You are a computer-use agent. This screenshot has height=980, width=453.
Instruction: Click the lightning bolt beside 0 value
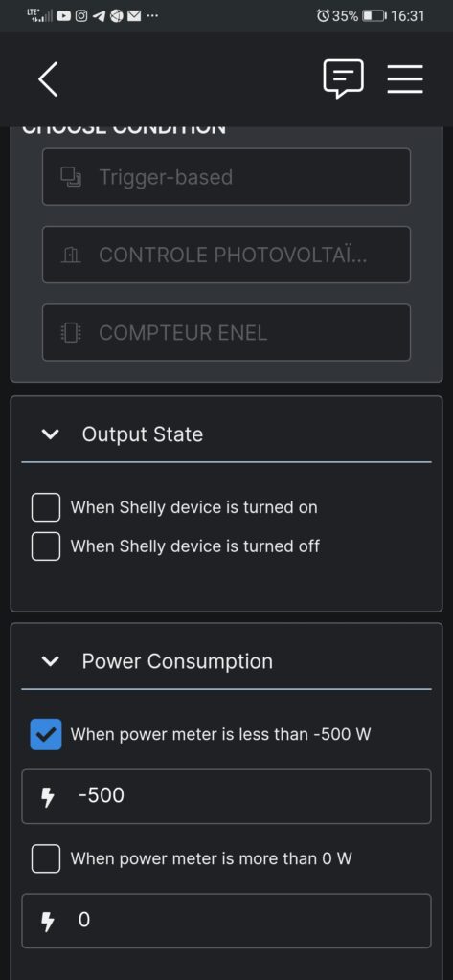pyautogui.click(x=48, y=922)
